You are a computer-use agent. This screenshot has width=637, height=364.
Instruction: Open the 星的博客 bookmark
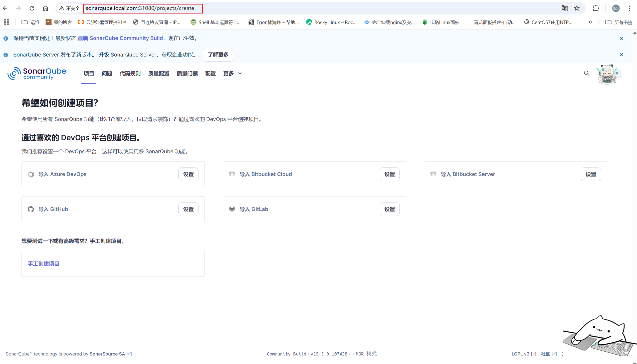[59, 22]
